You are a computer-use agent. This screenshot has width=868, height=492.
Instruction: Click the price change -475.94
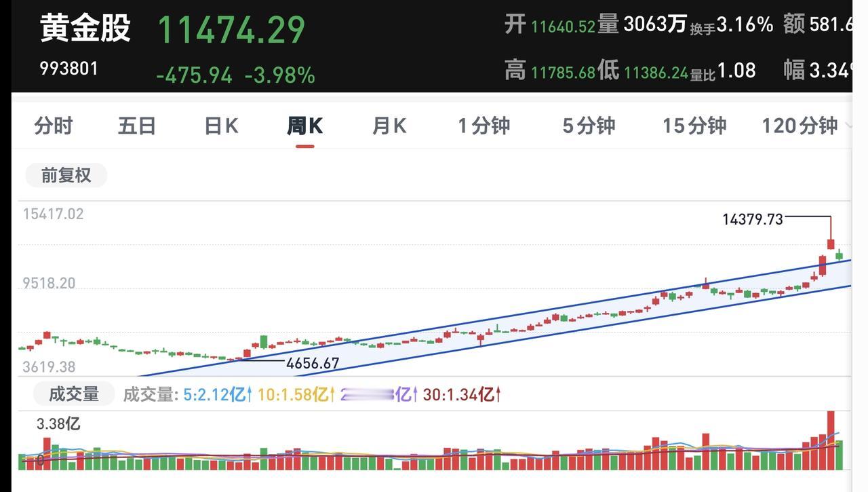pos(194,75)
